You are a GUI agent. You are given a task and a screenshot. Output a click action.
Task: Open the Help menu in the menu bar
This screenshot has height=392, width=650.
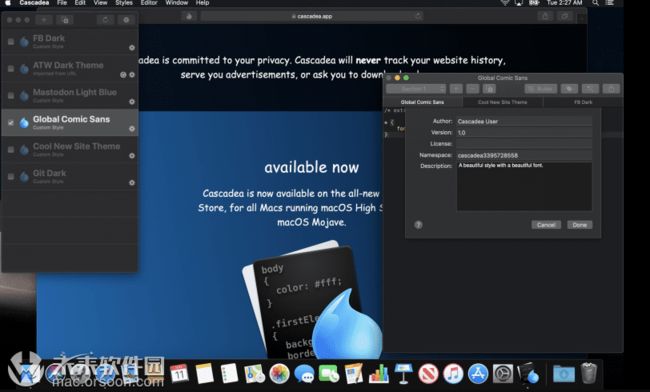pos(202,3)
